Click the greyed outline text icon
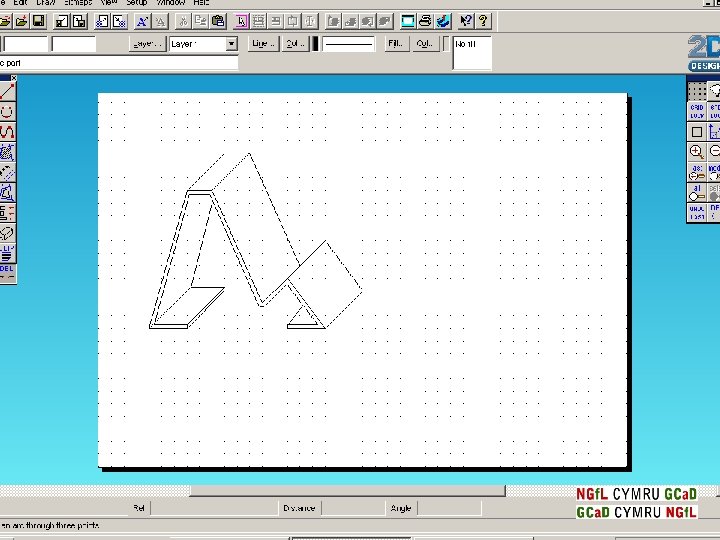The height and width of the screenshot is (540, 720). tap(160, 21)
